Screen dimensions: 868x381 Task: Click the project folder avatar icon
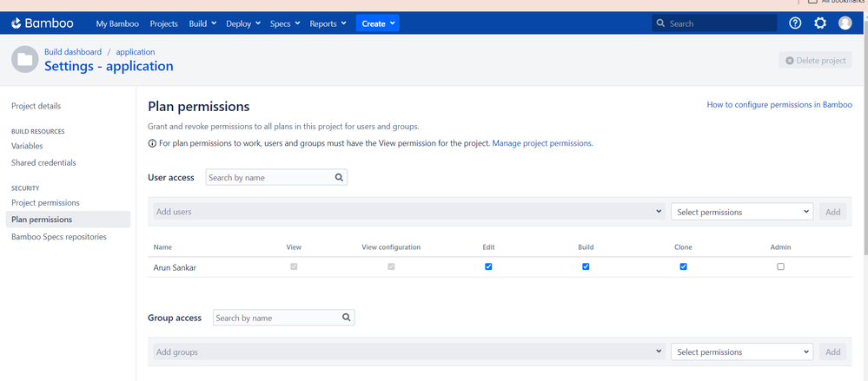(25, 59)
